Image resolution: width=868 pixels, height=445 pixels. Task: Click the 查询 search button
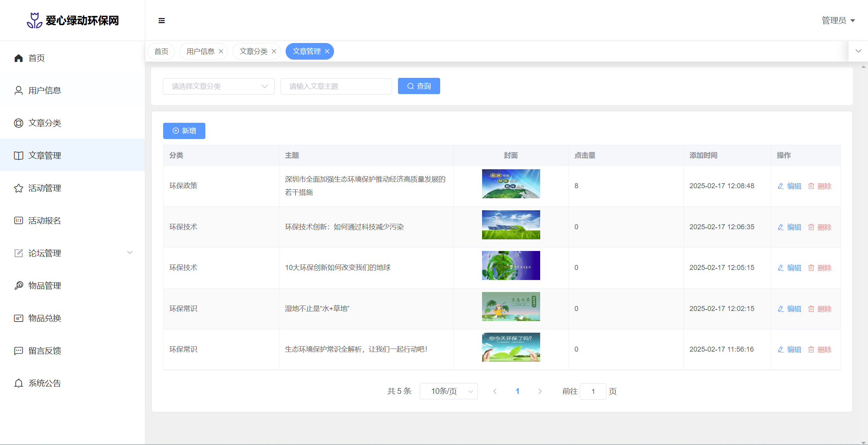pyautogui.click(x=419, y=86)
